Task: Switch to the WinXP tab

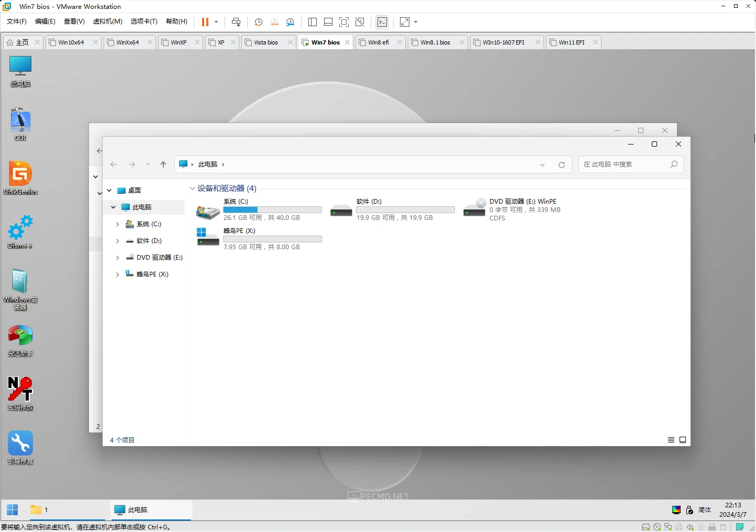Action: coord(179,42)
